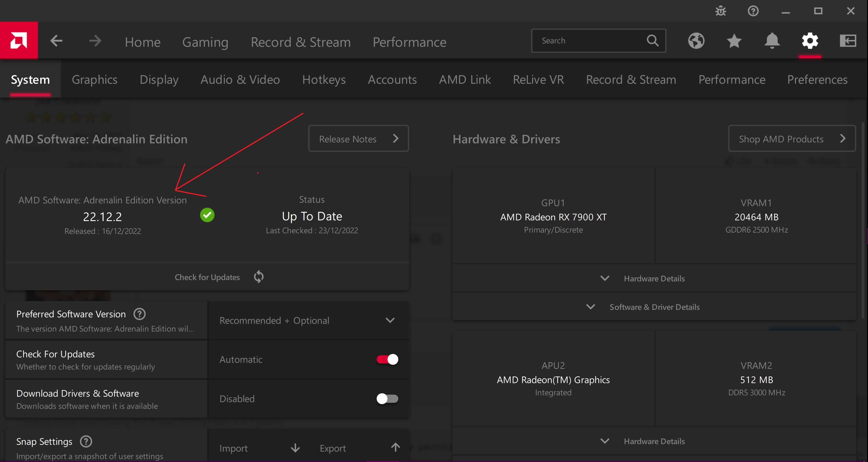The image size is (868, 462).
Task: Click help icon next to Preferred Software Version
Action: coord(140,314)
